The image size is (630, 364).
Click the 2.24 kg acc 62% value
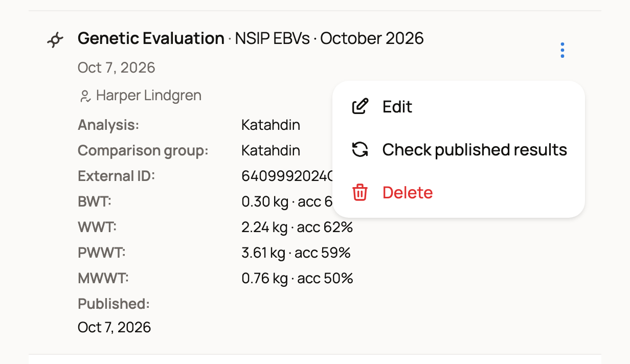click(x=297, y=227)
